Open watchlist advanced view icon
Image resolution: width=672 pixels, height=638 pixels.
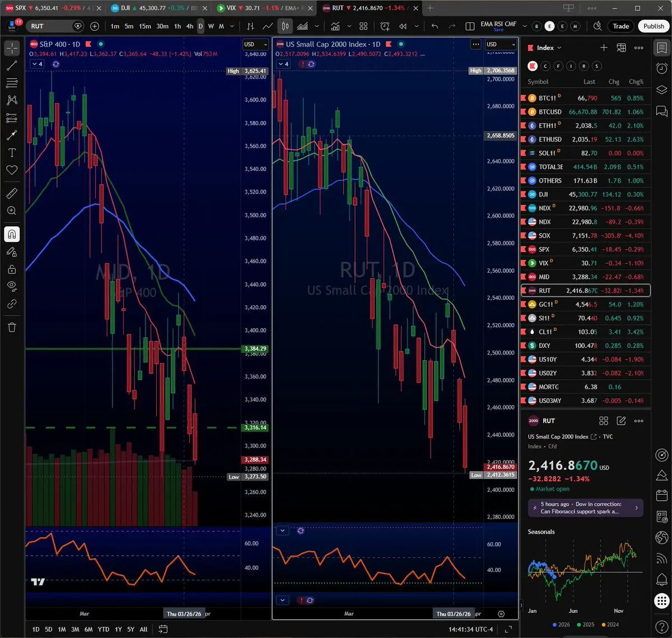click(x=621, y=48)
